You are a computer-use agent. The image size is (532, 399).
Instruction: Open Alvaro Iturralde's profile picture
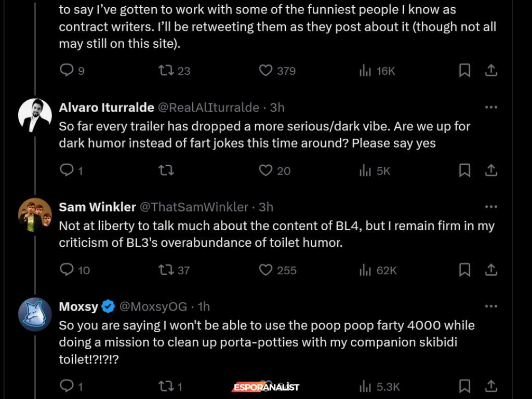pos(35,115)
